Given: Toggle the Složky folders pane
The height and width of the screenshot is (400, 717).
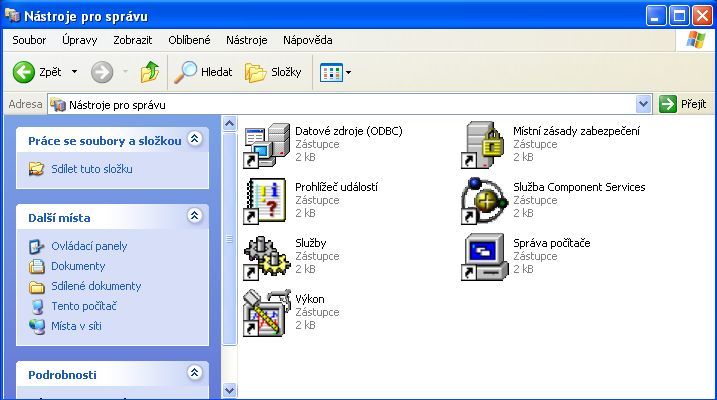Looking at the screenshot, I should (x=273, y=72).
